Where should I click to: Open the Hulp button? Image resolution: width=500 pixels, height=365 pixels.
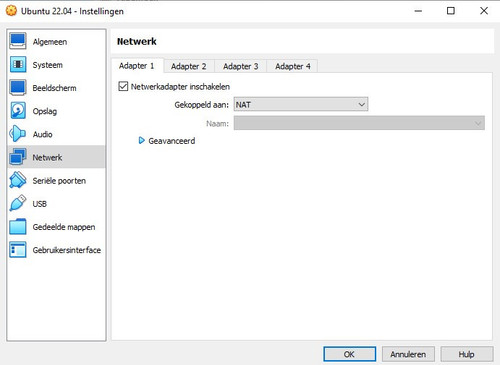(467, 354)
